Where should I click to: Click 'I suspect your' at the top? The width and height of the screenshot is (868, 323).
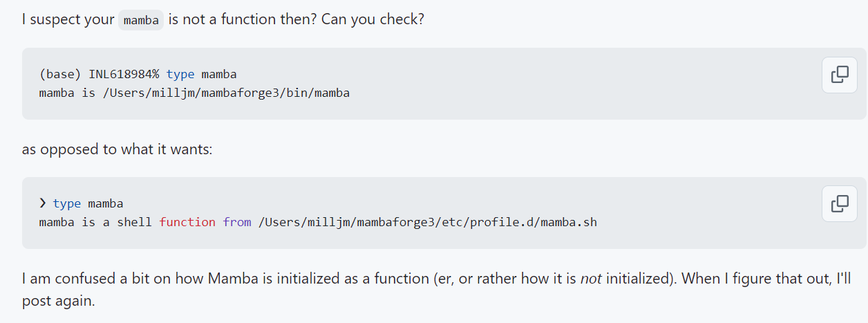point(68,19)
